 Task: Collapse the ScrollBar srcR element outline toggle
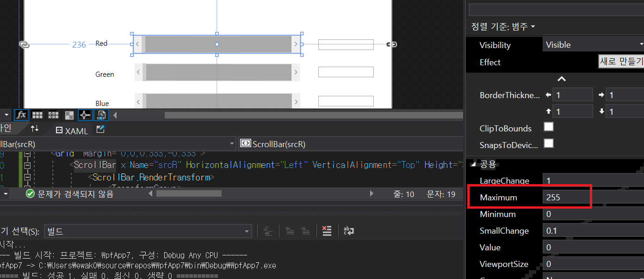tap(27, 165)
